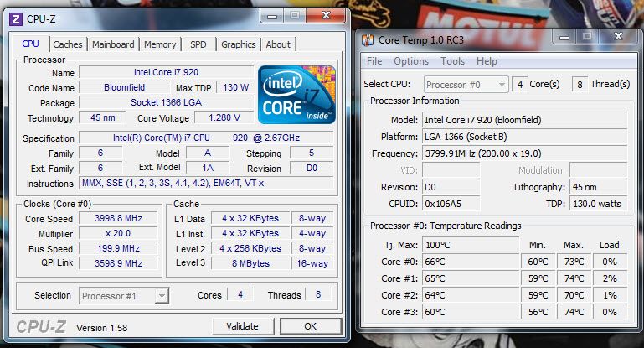Click the Core #0 temperature 66°C

[x=471, y=262]
